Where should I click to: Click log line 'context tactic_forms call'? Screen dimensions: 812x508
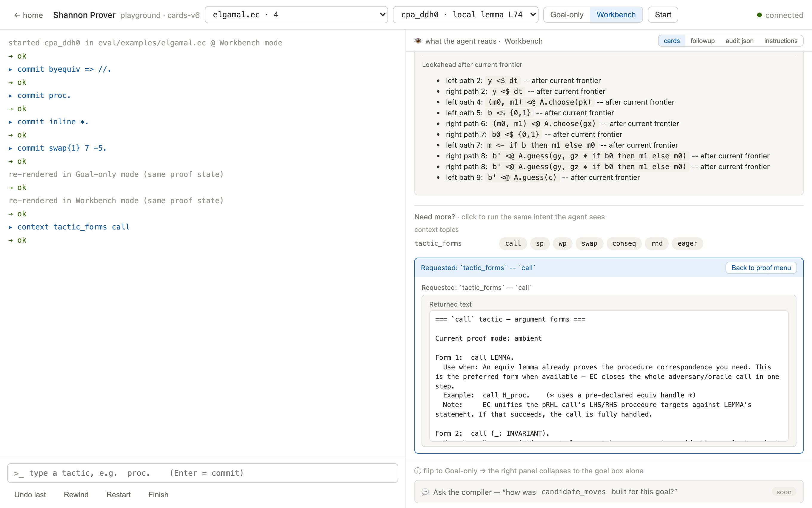coord(73,227)
